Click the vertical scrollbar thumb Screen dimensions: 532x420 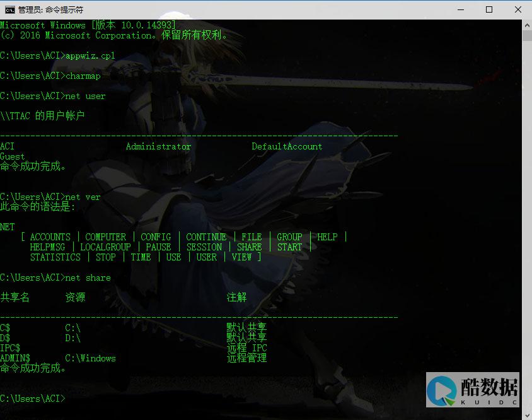click(527, 36)
